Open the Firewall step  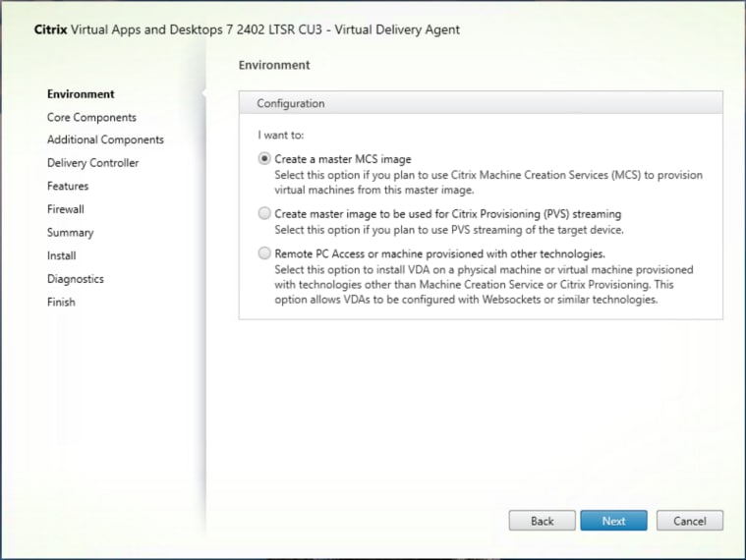tap(66, 209)
